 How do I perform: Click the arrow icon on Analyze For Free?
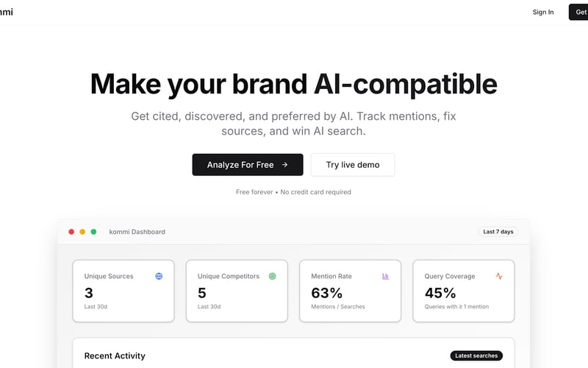284,165
